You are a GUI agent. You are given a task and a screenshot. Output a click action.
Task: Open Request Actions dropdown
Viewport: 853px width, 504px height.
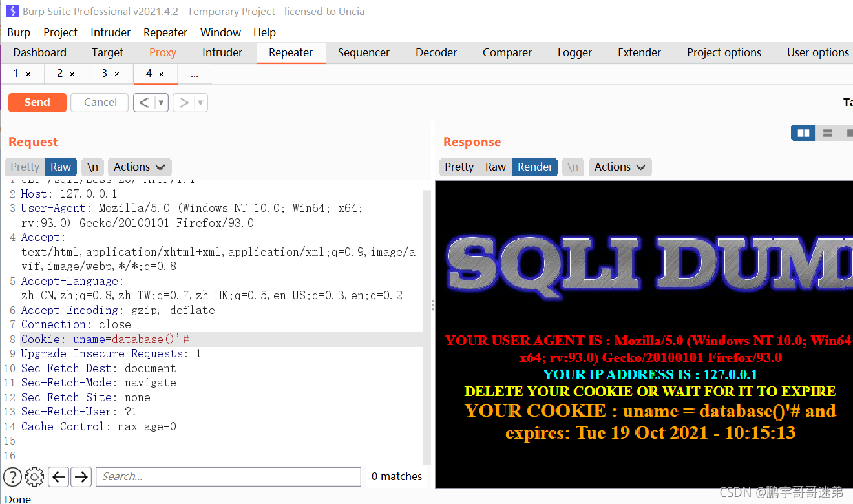pyautogui.click(x=140, y=167)
